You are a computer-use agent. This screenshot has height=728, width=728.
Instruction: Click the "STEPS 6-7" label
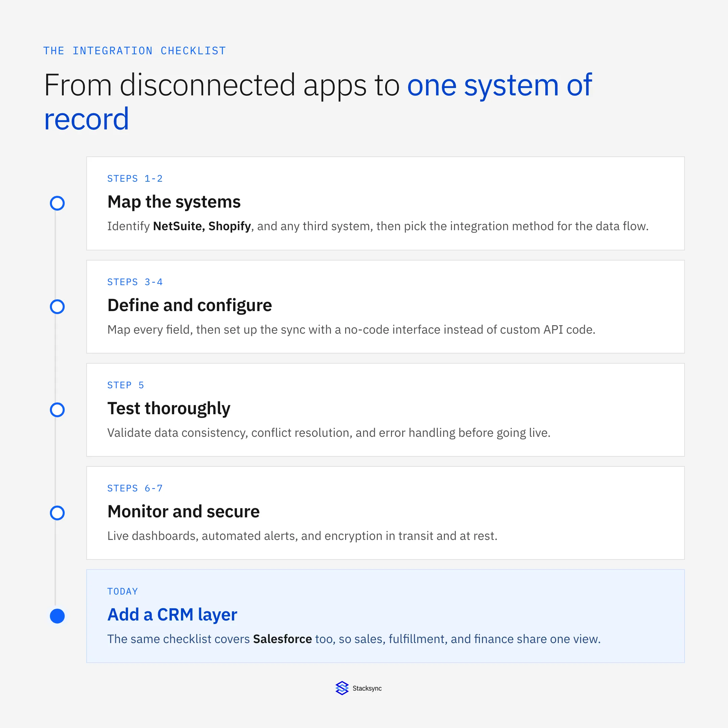[135, 488]
